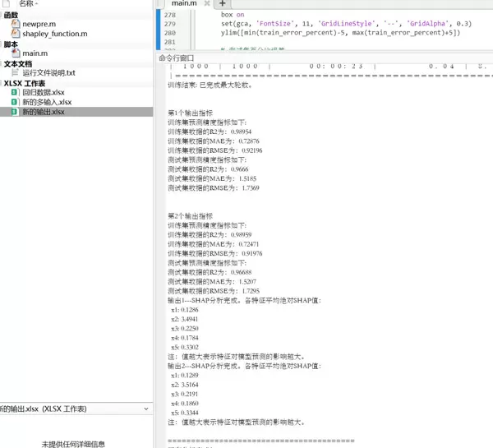Screen dimensions: 493x448
Task: Place cursor on the ylim code line
Action: click(329, 33)
